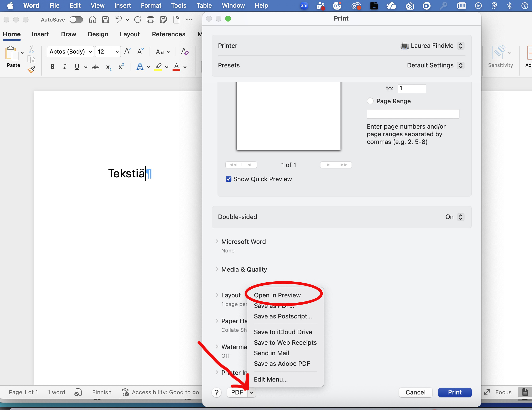Screen dimensions: 532x410
Task: Click the Clear Formatting icon
Action: click(185, 52)
